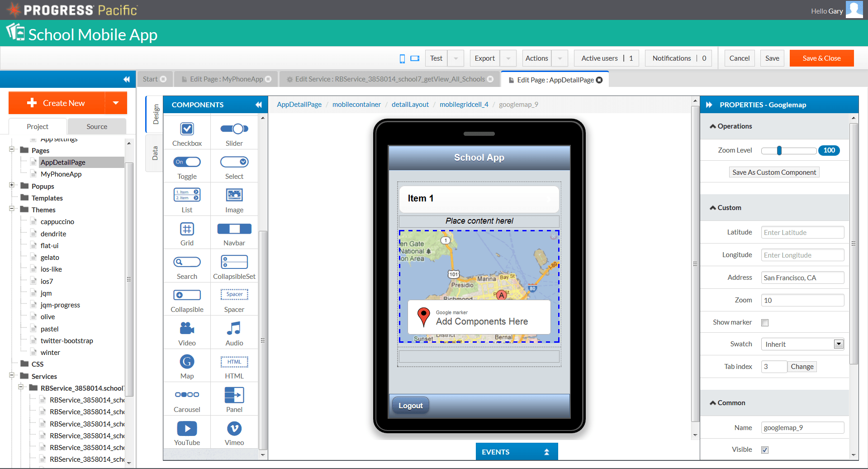868x469 pixels.
Task: Select the Project tab
Action: pyautogui.click(x=38, y=127)
